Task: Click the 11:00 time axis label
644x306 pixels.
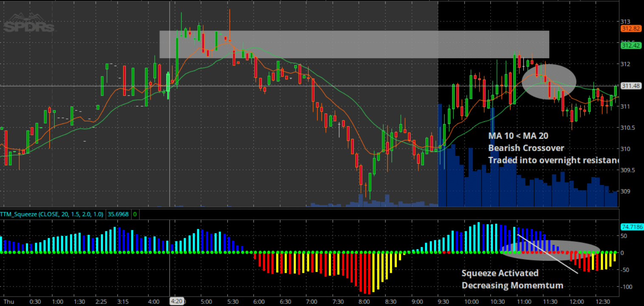Action: pyautogui.click(x=524, y=301)
